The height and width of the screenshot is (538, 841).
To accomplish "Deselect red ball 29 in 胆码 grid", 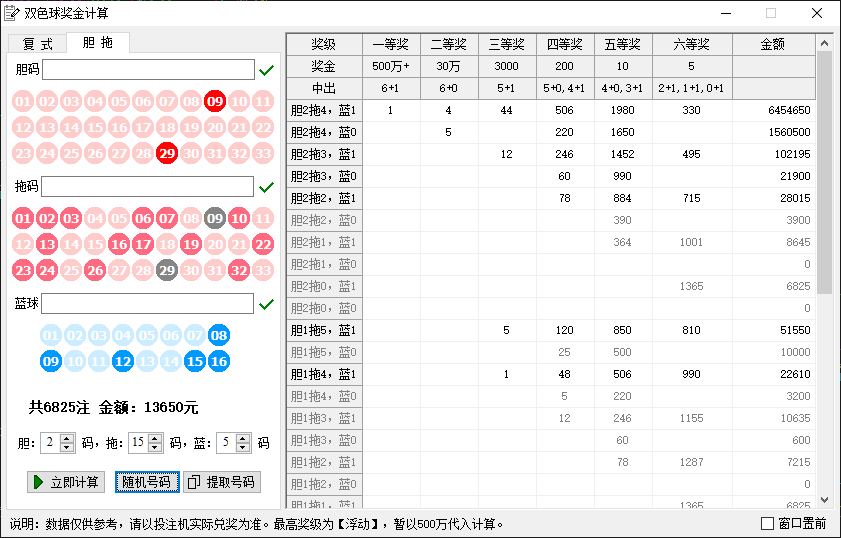I will [167, 153].
